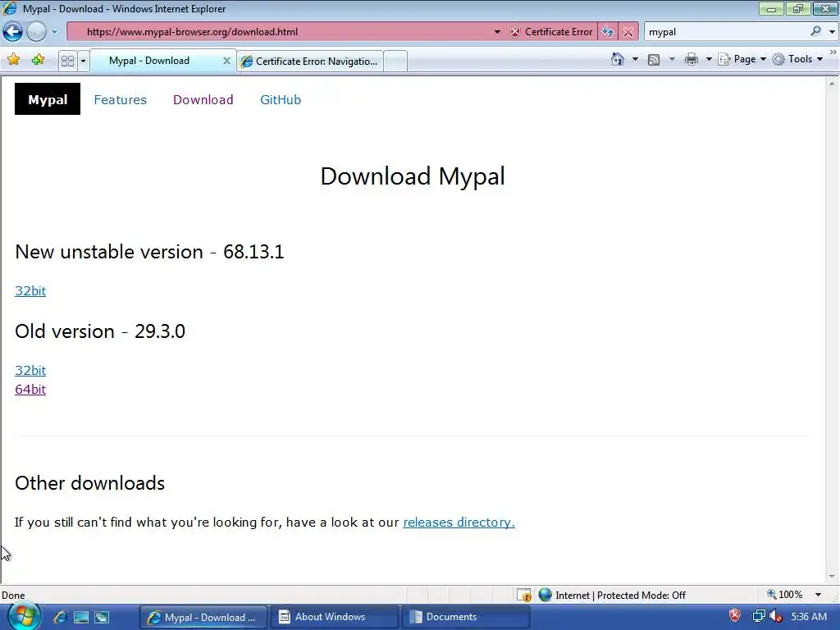Stop loading with the red X icon
The image size is (840, 630).
tap(628, 32)
